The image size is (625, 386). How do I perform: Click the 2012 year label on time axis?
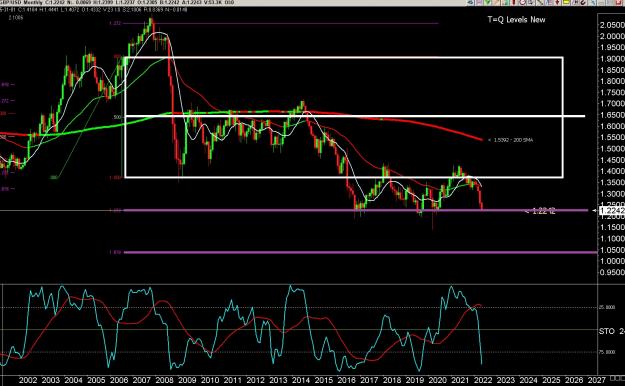pos(256,380)
